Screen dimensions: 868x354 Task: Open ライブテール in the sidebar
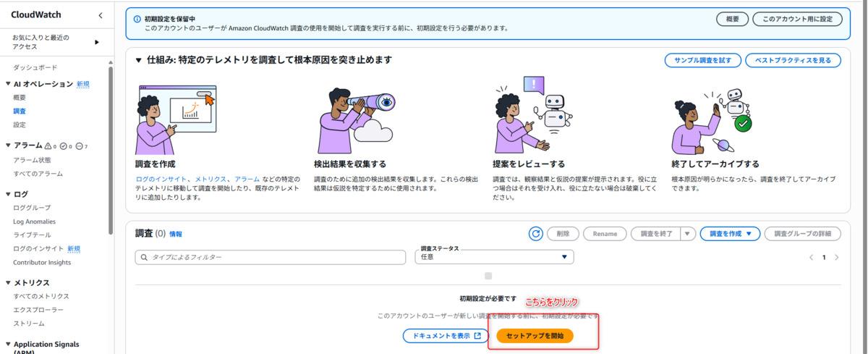(32, 235)
